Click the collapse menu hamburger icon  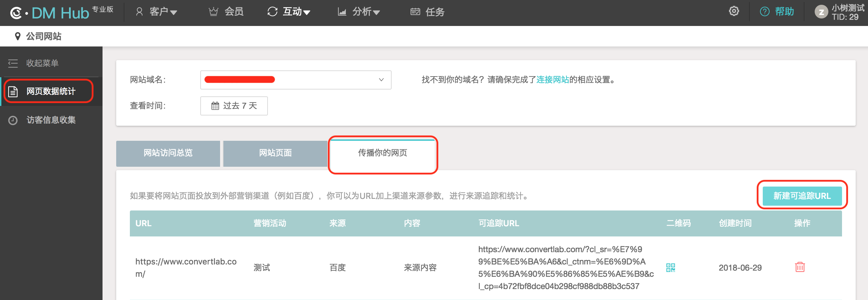(13, 63)
